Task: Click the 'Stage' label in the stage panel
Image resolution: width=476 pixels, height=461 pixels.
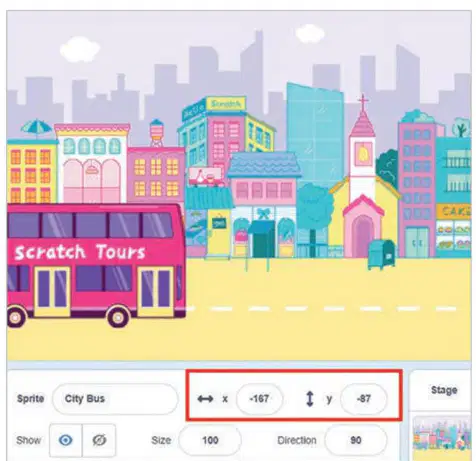Action: (444, 390)
